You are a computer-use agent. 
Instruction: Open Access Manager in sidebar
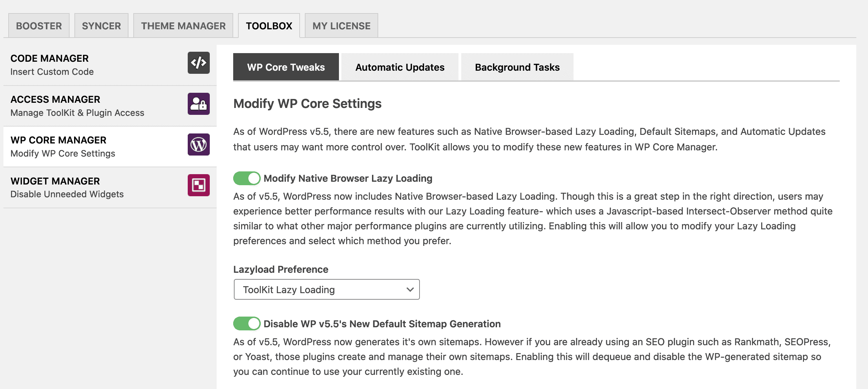click(x=110, y=106)
